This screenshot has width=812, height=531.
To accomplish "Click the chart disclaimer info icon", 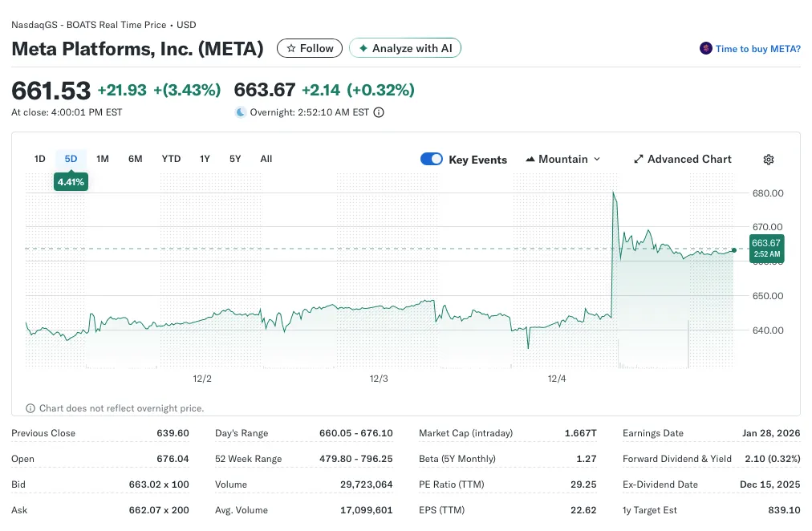I will click(x=31, y=408).
